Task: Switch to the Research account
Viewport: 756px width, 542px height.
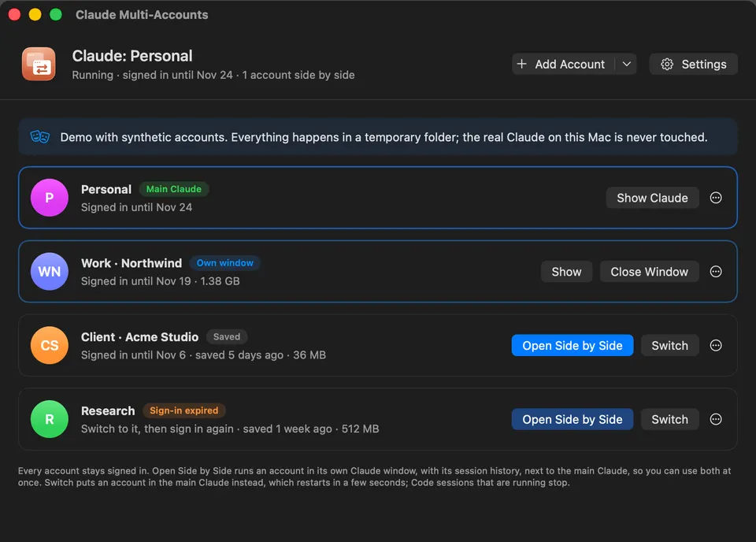Action: [x=669, y=419]
